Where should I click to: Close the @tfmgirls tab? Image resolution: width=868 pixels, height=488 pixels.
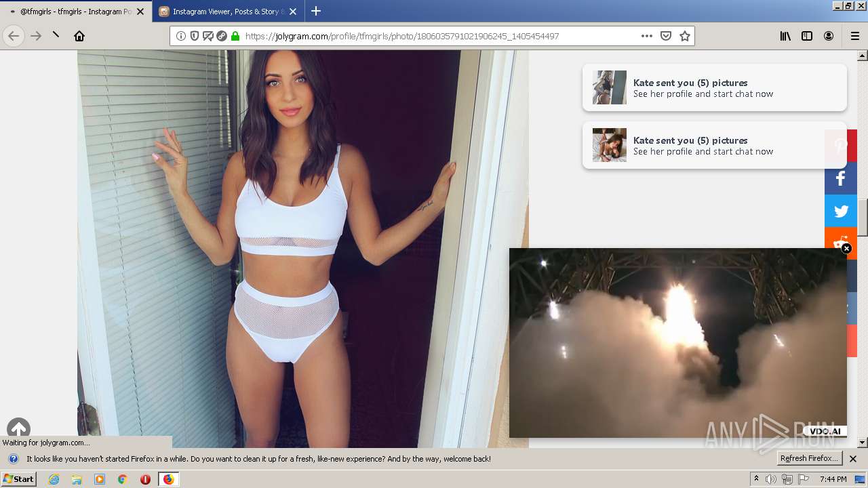point(140,12)
